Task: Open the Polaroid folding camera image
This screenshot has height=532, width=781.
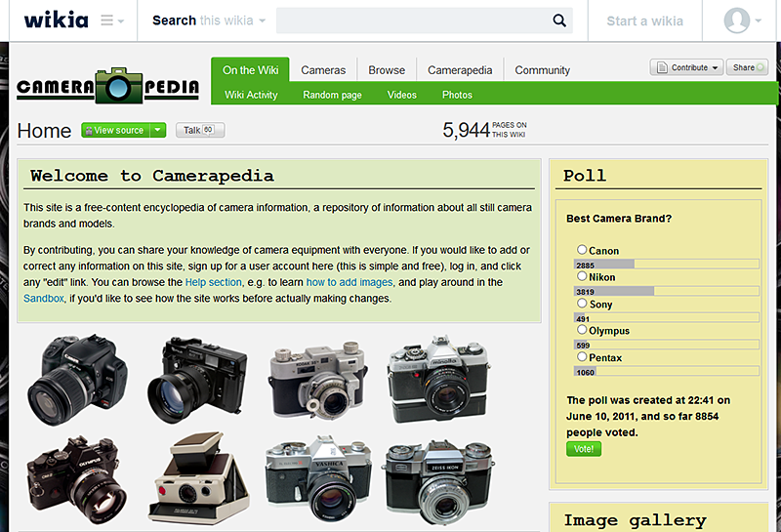Action: tap(199, 478)
